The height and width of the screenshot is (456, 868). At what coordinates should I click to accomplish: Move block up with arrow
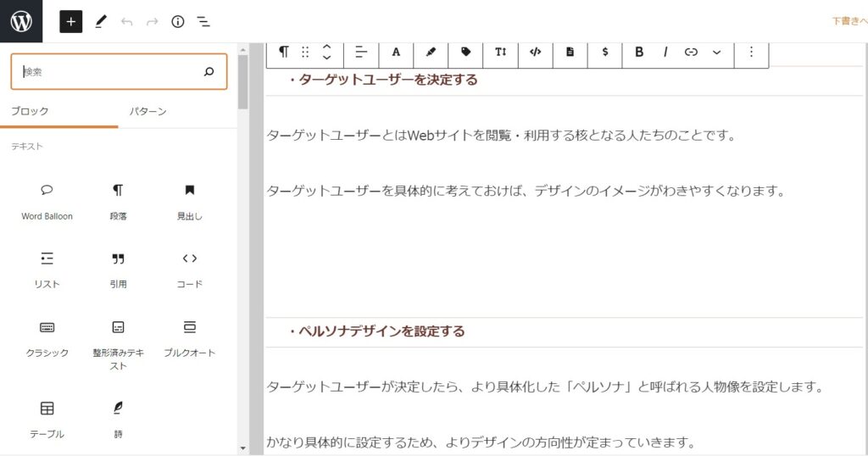(x=326, y=47)
